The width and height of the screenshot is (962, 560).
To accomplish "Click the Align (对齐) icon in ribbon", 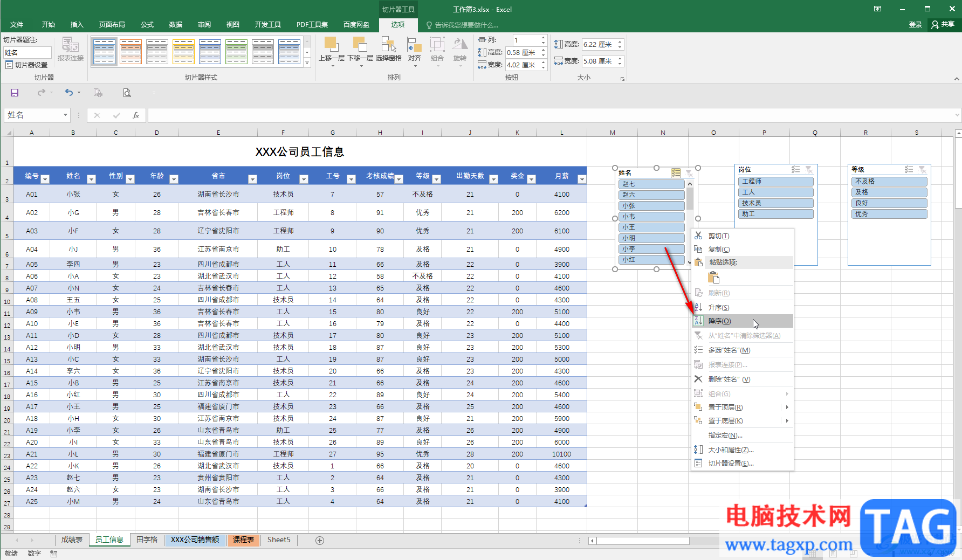I will (414, 45).
